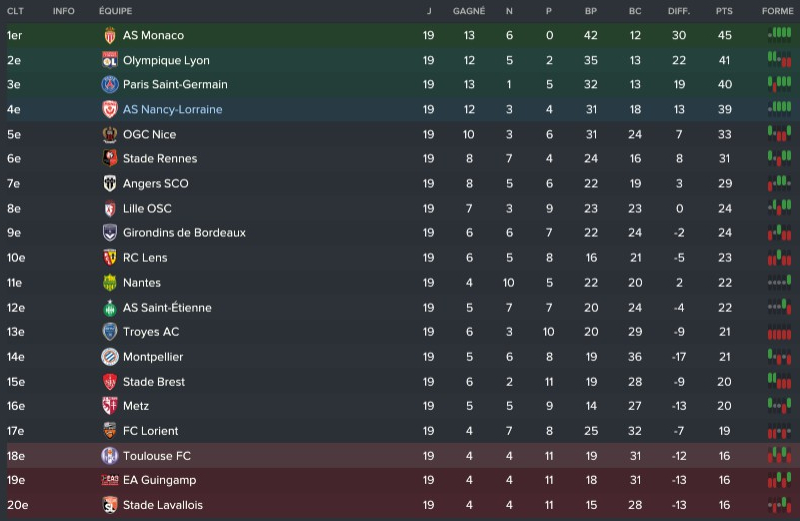This screenshot has height=521, width=800.
Task: Click the AS Monaco club crest
Action: (110, 35)
